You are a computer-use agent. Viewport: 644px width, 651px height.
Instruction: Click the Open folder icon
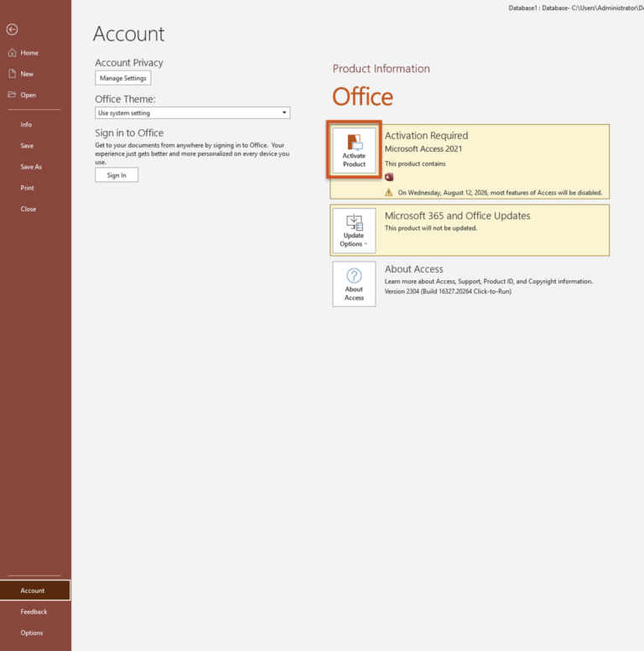[x=12, y=95]
